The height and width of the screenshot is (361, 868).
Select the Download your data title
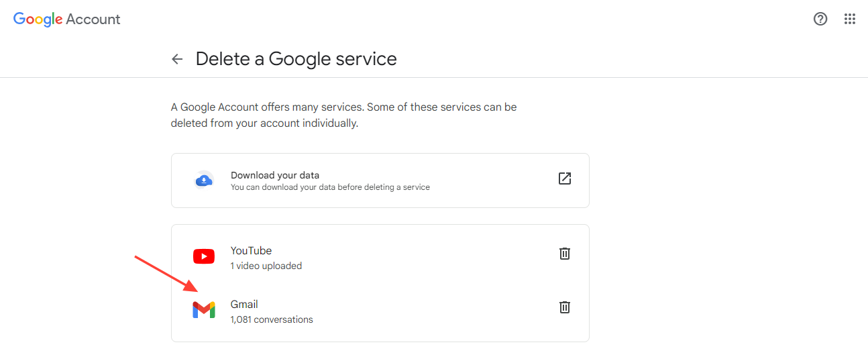[275, 175]
